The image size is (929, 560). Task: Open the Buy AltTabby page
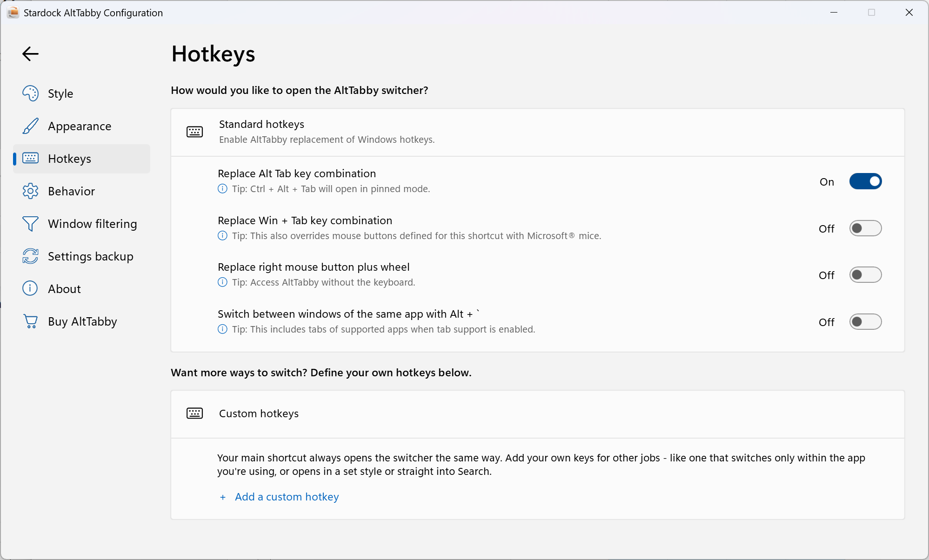click(81, 321)
